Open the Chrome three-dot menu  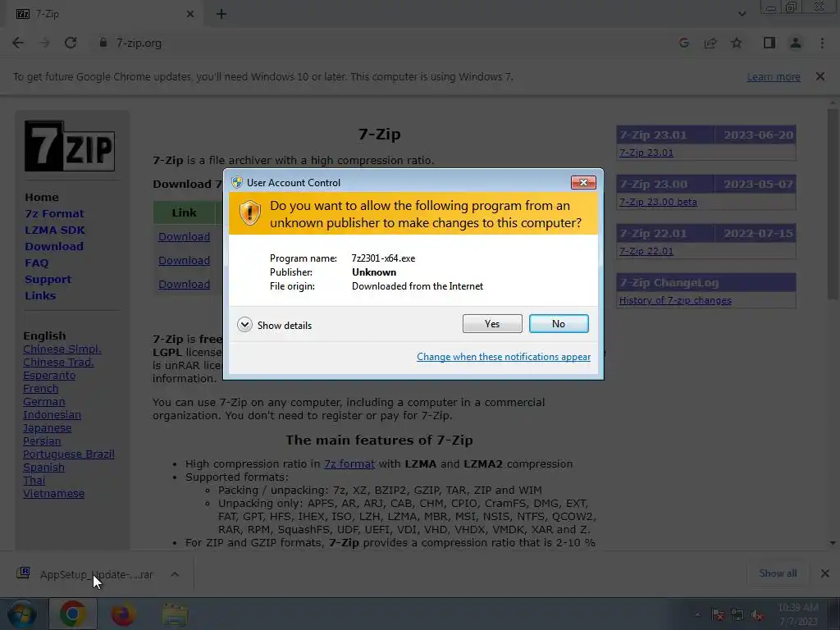click(822, 43)
